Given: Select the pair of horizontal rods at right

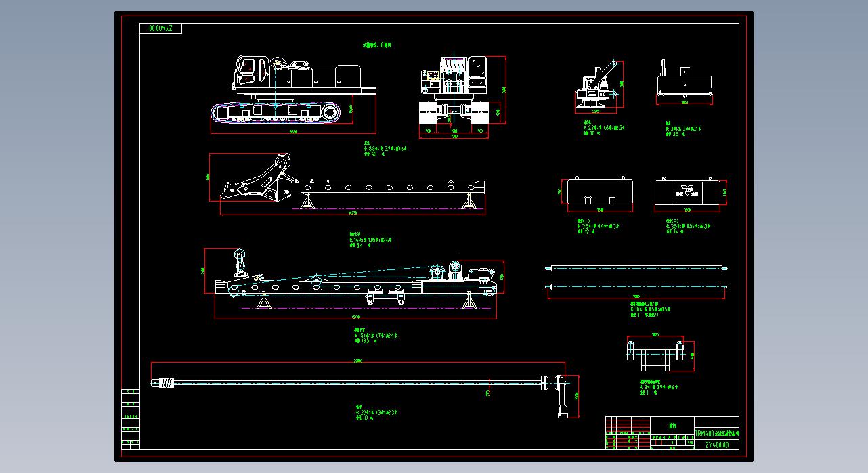Looking at the screenshot, I should pyautogui.click(x=636, y=277).
